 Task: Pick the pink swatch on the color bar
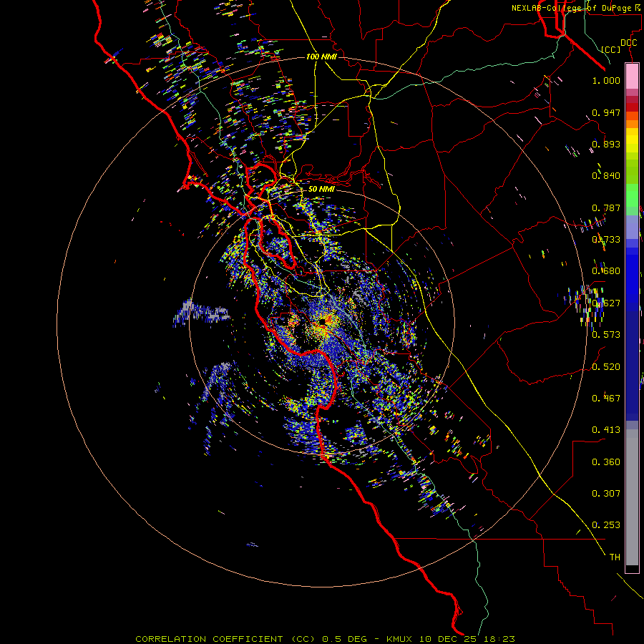[x=632, y=77]
